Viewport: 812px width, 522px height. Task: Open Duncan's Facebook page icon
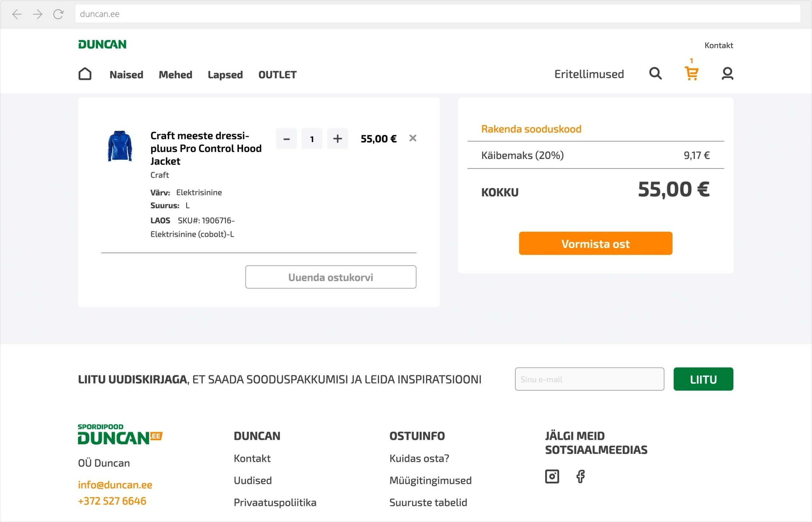[580, 476]
